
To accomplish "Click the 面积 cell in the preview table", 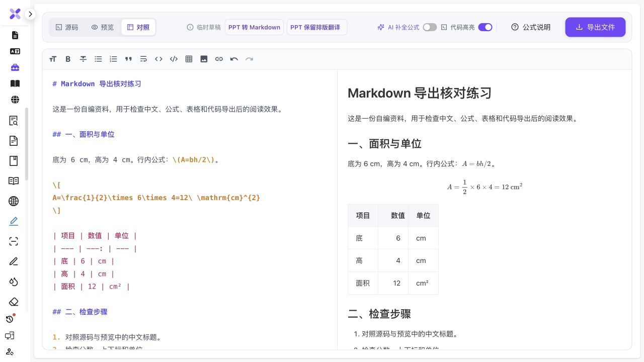I will coord(363,283).
